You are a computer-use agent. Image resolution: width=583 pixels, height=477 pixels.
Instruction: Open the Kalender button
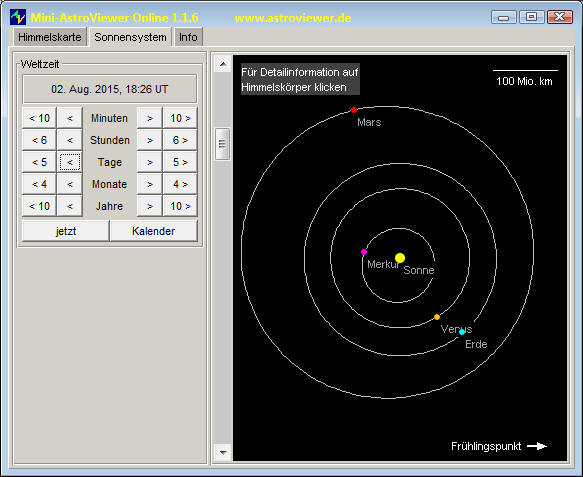point(154,231)
